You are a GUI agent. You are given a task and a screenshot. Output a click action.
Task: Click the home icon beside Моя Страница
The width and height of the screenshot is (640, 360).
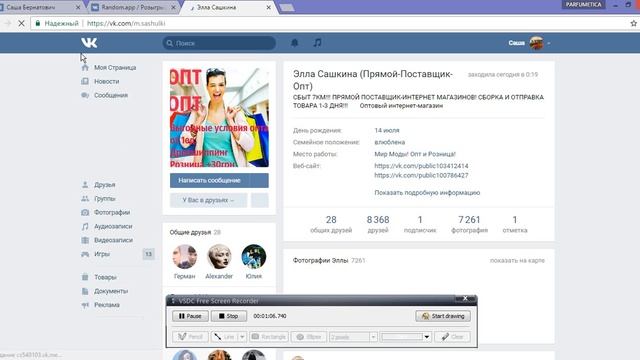tap(85, 68)
